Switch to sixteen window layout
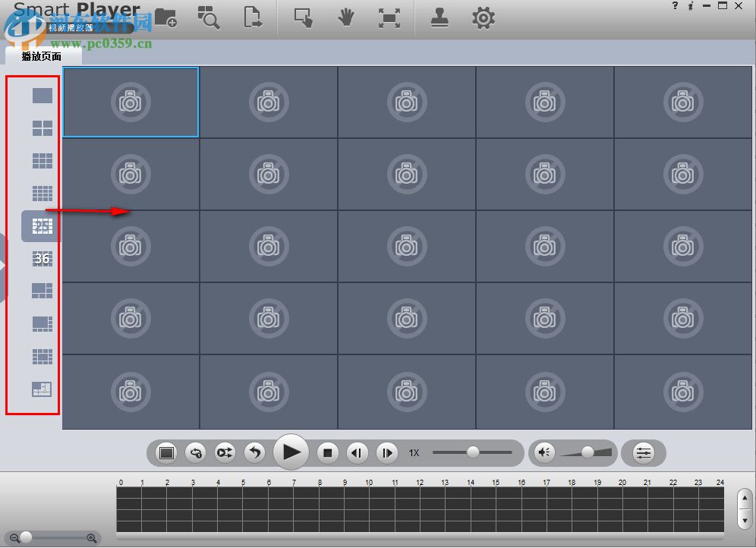This screenshot has width=756, height=548. (x=43, y=194)
